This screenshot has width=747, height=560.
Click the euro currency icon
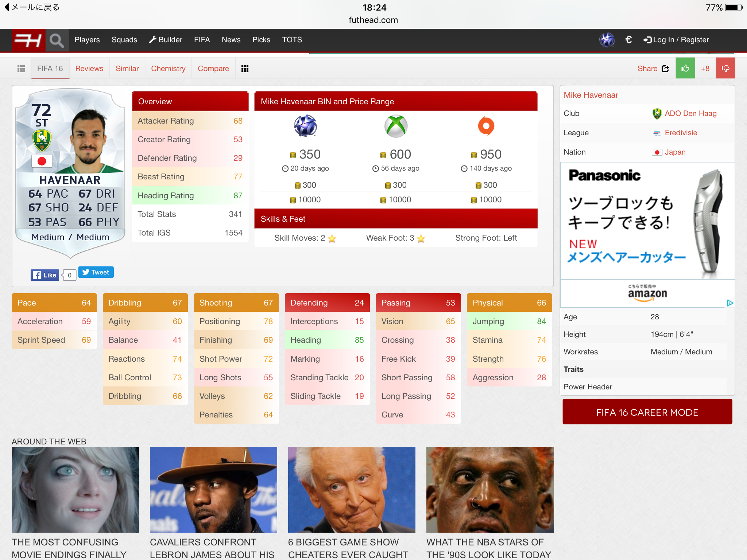[x=628, y=40]
